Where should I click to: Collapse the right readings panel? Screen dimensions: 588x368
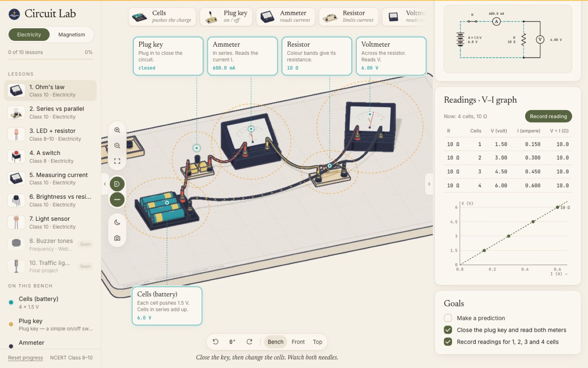pos(429,184)
